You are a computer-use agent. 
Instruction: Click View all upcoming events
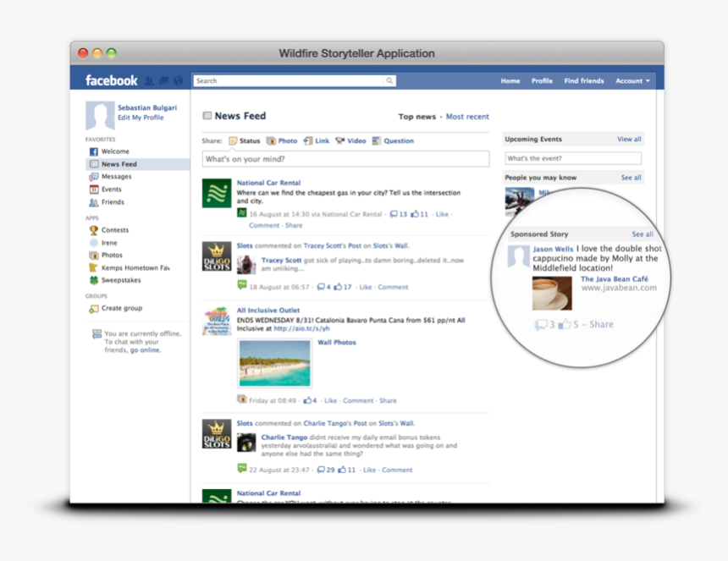pyautogui.click(x=629, y=140)
